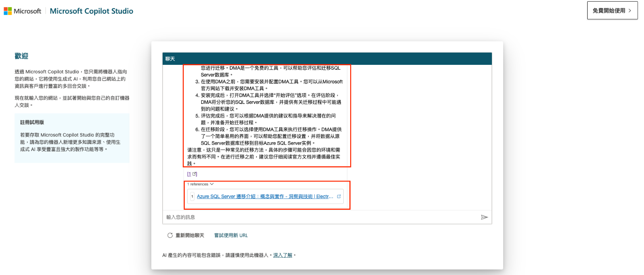644x275 pixels.
Task: Click the 重新開始聊天 text
Action: click(190, 236)
